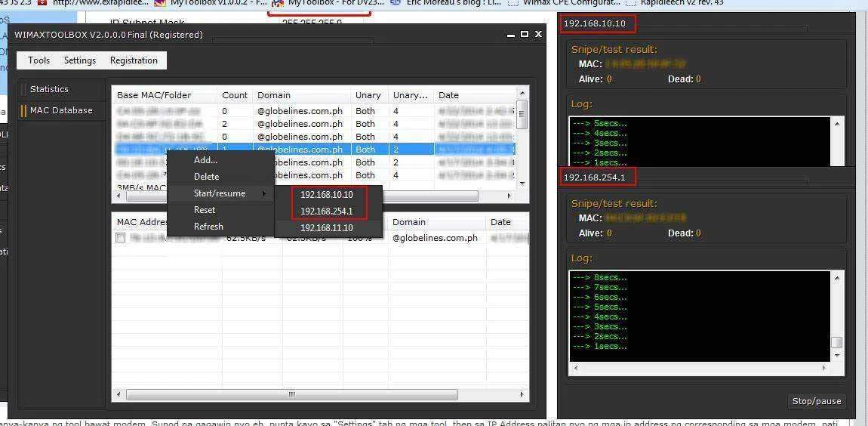Screen dimensions: 868x426
Task: Click the down arrow of the second Log's scrollbar
Action: 837,355
